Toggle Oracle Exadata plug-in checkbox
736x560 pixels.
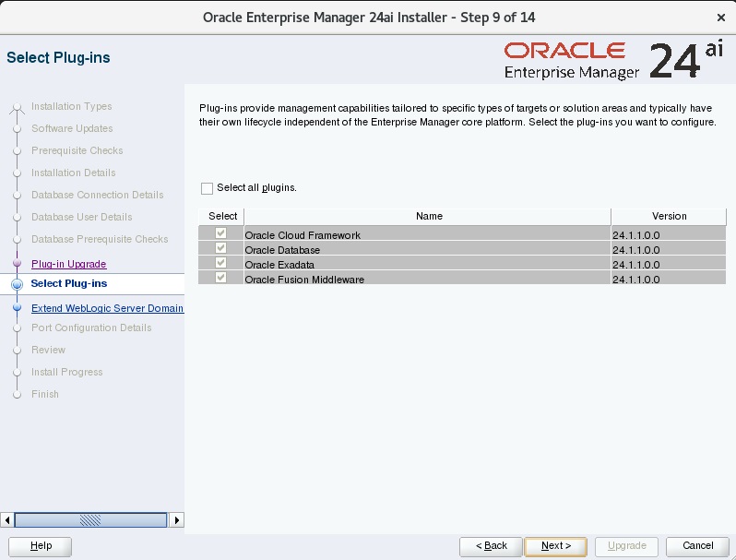pos(220,263)
